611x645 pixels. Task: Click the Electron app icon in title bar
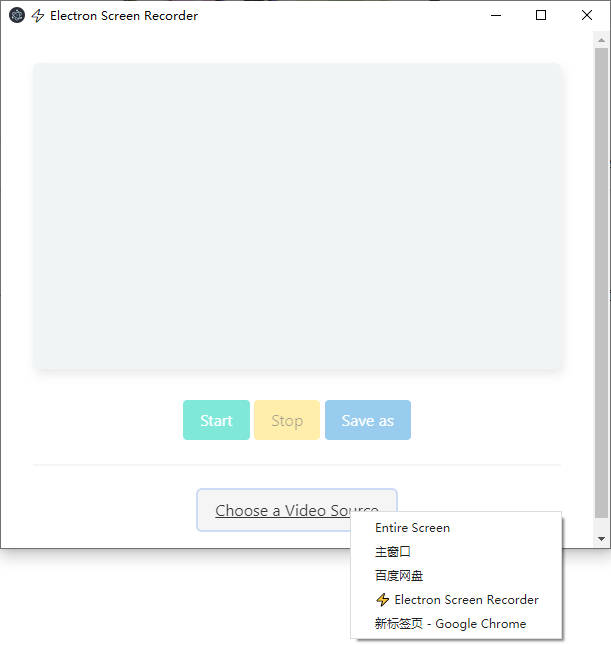point(17,16)
